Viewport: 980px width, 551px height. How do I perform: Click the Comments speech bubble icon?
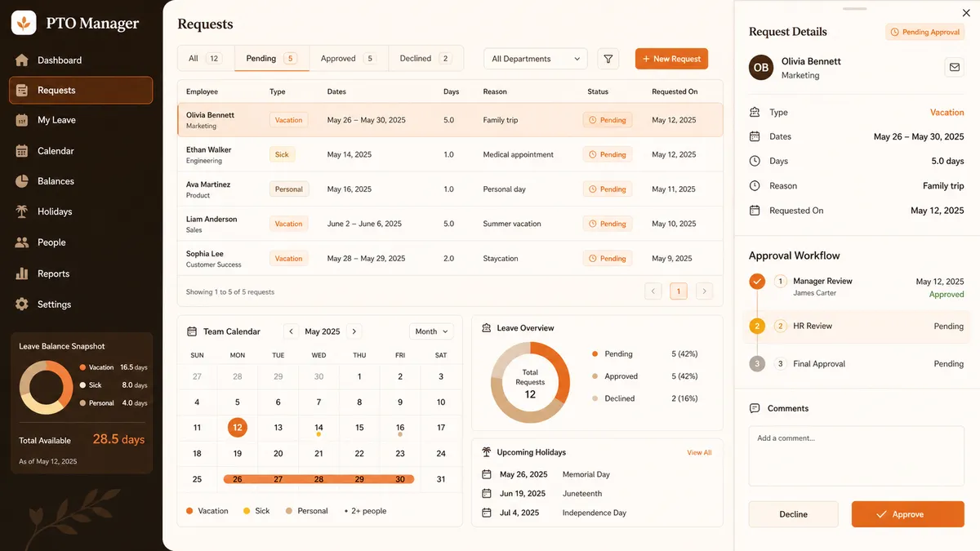tap(755, 408)
